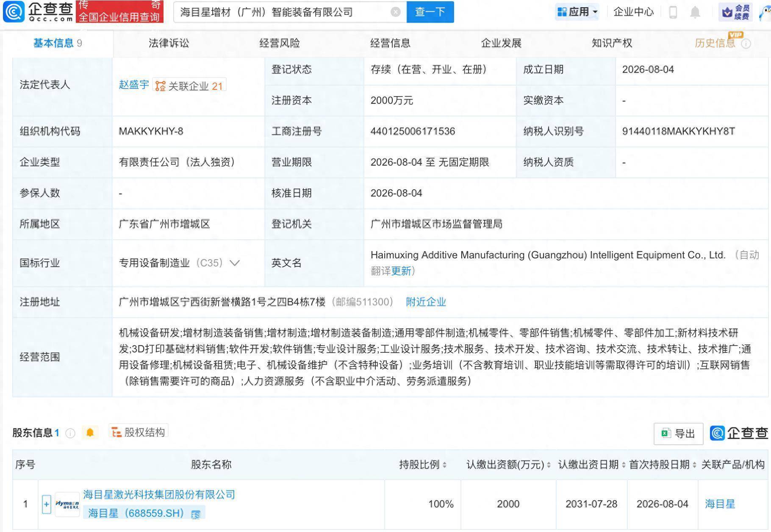Click the 2031-07-28 contribution date cell

click(591, 504)
